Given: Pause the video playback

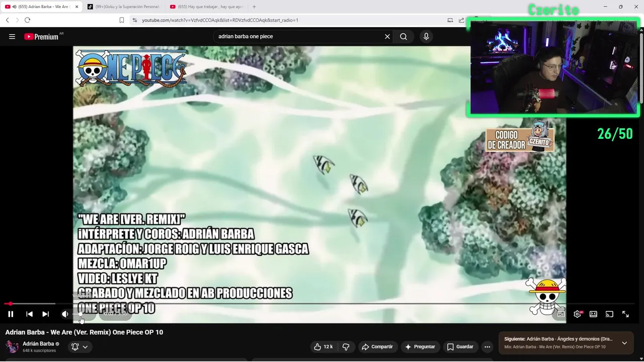Looking at the screenshot, I should click(11, 314).
